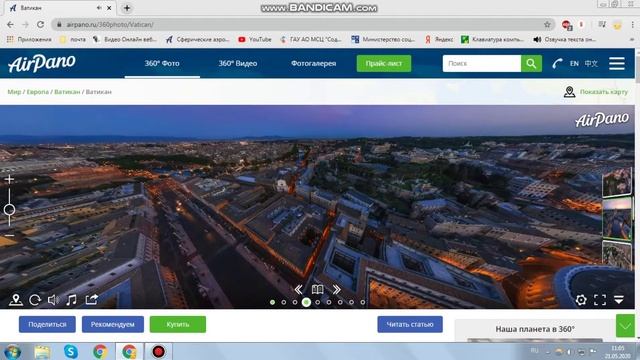The width and height of the screenshot is (640, 360).
Task: Open YouTube bookmark
Action: pyautogui.click(x=255, y=39)
